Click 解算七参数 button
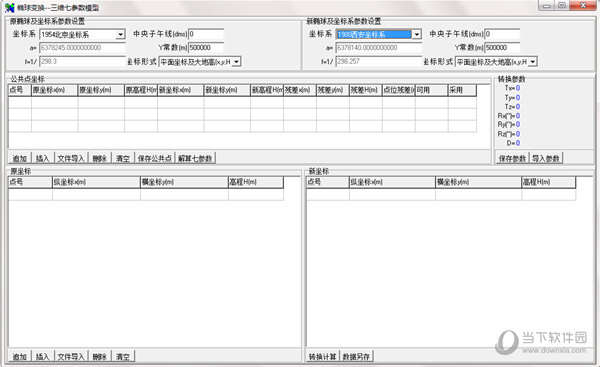The height and width of the screenshot is (367, 600). pyautogui.click(x=195, y=158)
